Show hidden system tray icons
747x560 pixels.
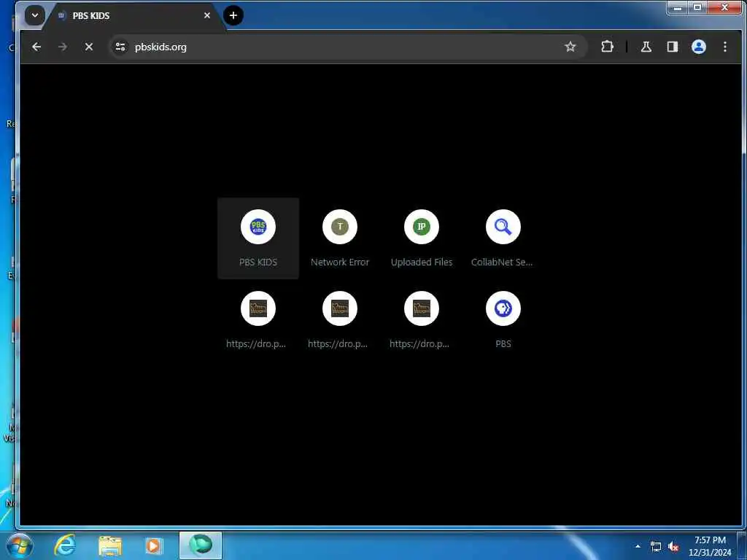point(638,546)
